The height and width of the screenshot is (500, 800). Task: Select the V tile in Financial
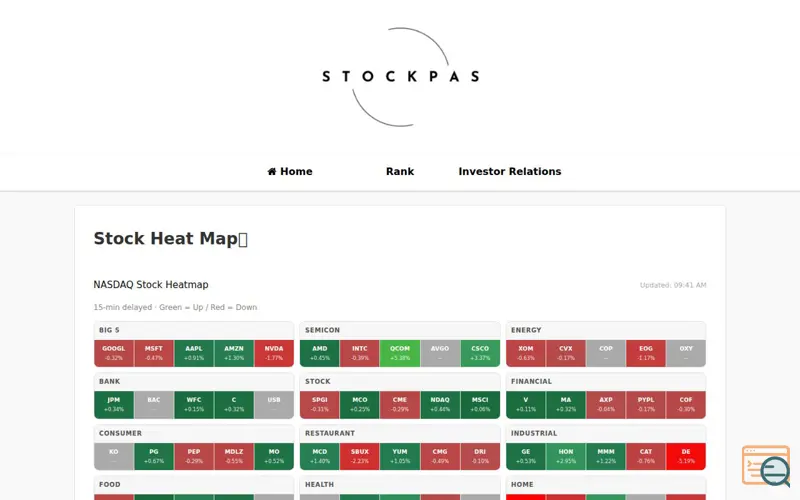coord(526,405)
